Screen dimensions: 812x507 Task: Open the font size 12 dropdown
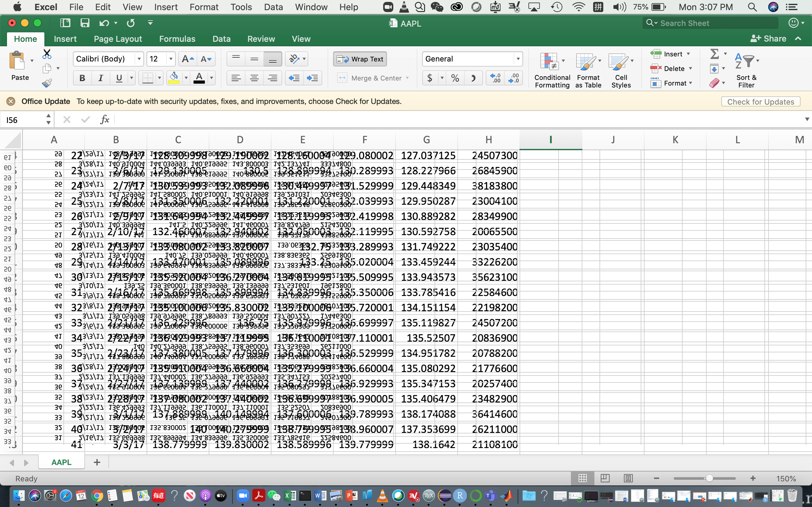171,59
